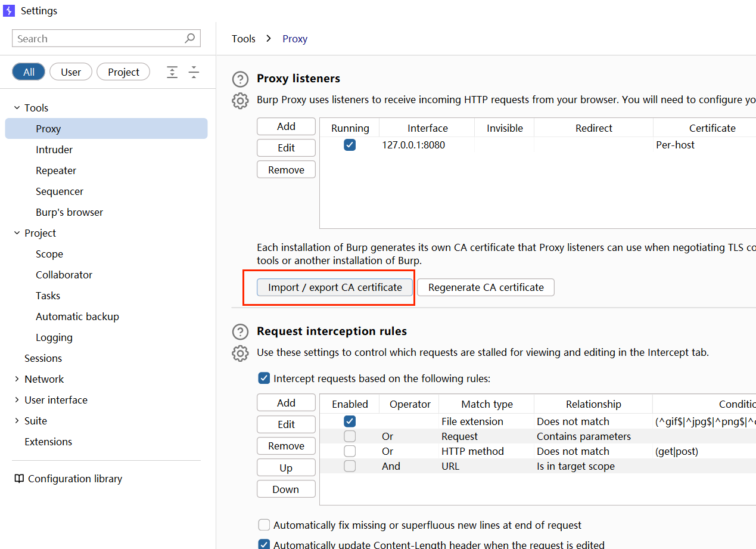756x549 pixels.
Task: Open the Repeater settings item
Action: coord(56,170)
